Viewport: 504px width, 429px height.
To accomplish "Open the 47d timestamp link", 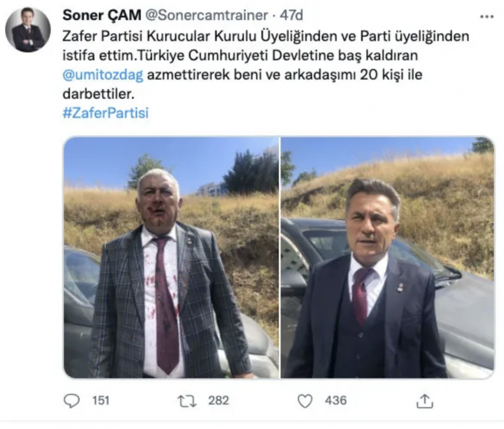I will 291,15.
